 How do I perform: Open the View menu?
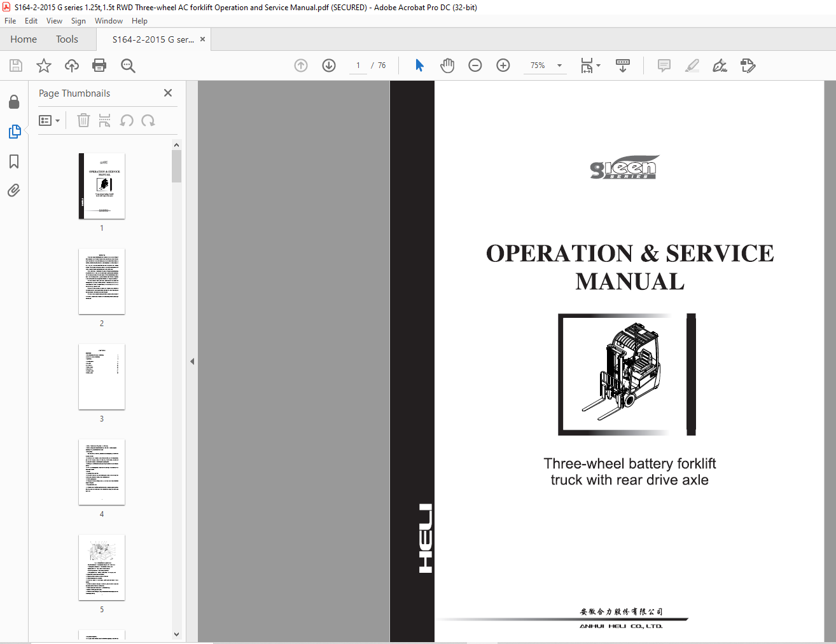click(x=54, y=21)
